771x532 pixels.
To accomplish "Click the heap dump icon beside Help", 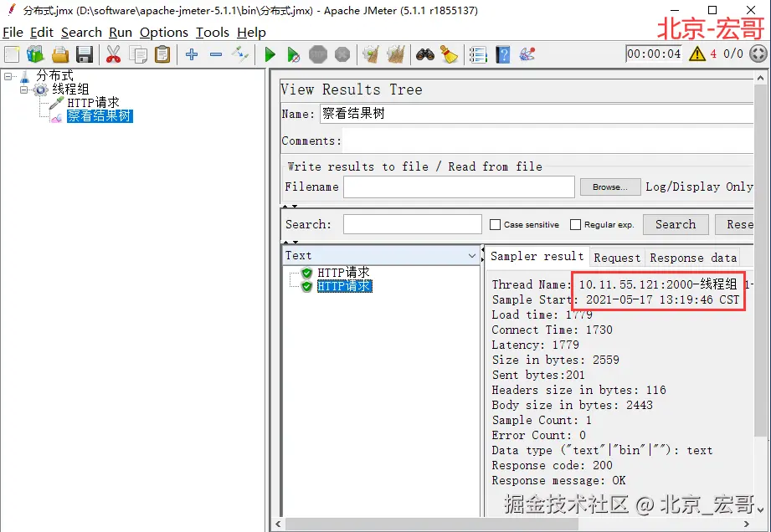I will (x=527, y=54).
